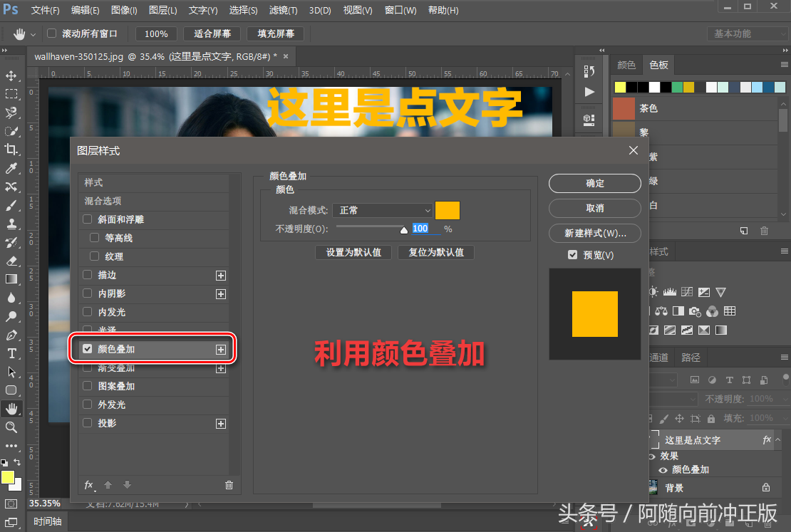Enable 斜面和浮雕 checkbox
Viewport: 791px width, 532px height.
point(87,219)
